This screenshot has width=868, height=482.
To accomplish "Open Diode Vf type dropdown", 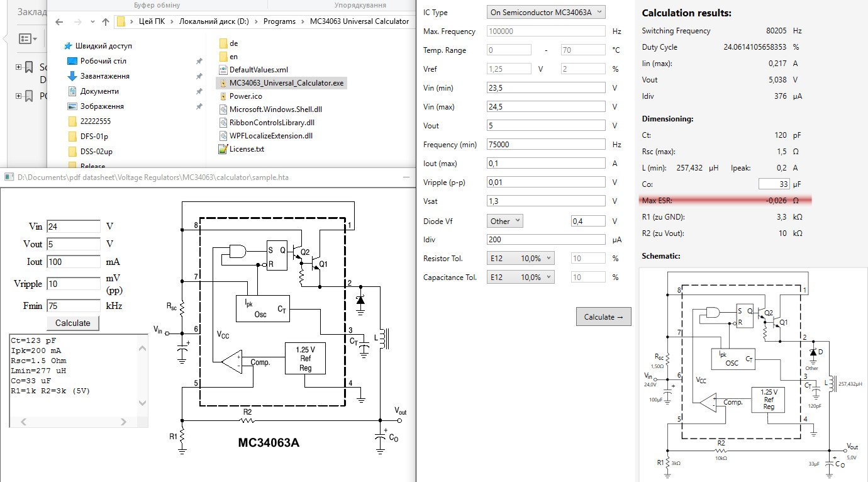I will coord(505,221).
